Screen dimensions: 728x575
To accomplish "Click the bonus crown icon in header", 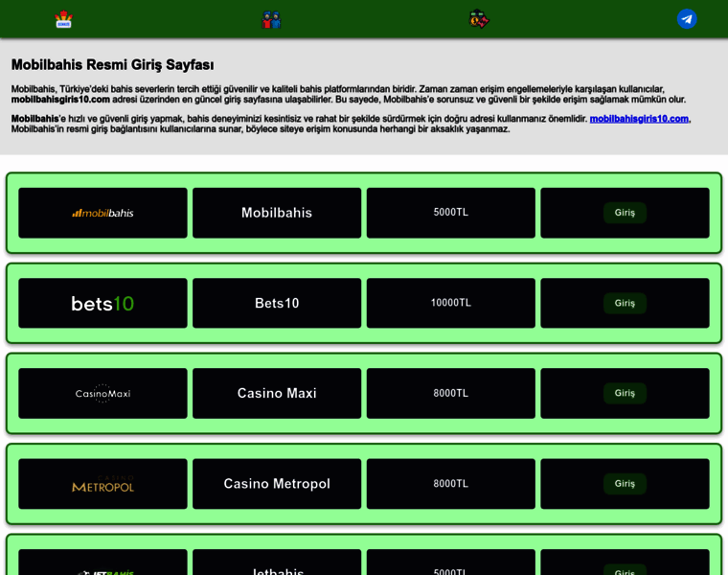I will (63, 19).
